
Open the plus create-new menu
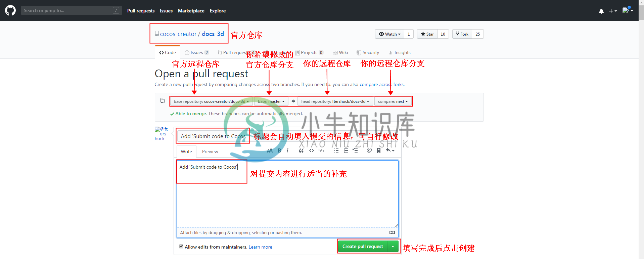tap(613, 11)
